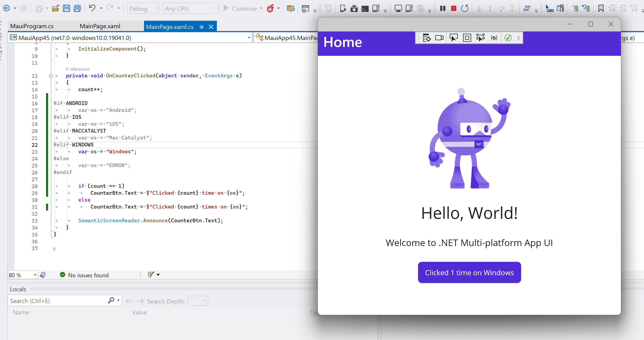Open the 80 % zoom dropdown

pos(35,275)
